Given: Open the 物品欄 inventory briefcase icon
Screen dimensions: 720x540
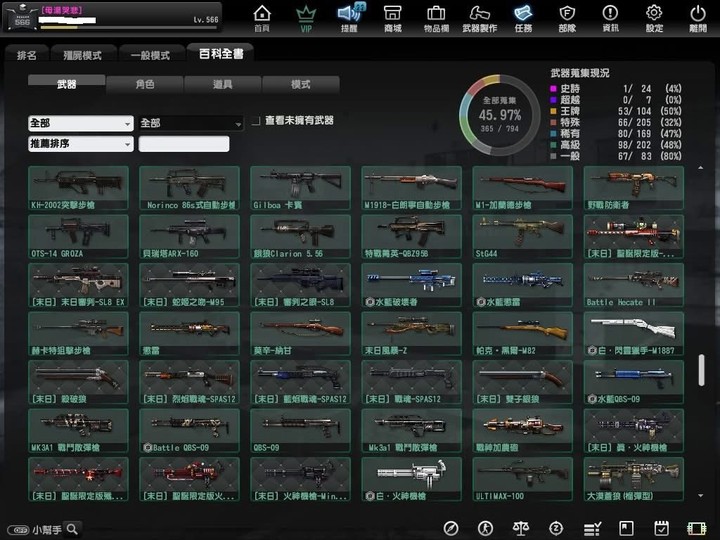Looking at the screenshot, I should [436, 17].
